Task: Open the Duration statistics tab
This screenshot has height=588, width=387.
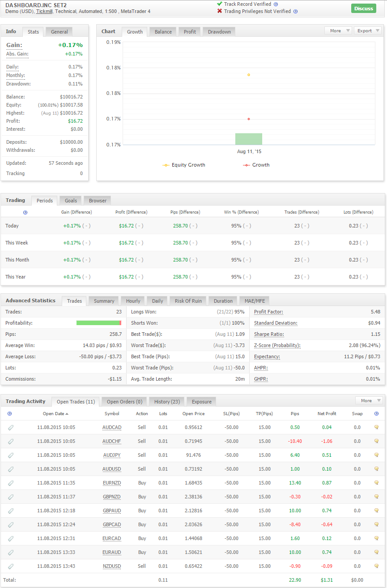Action: (223, 301)
